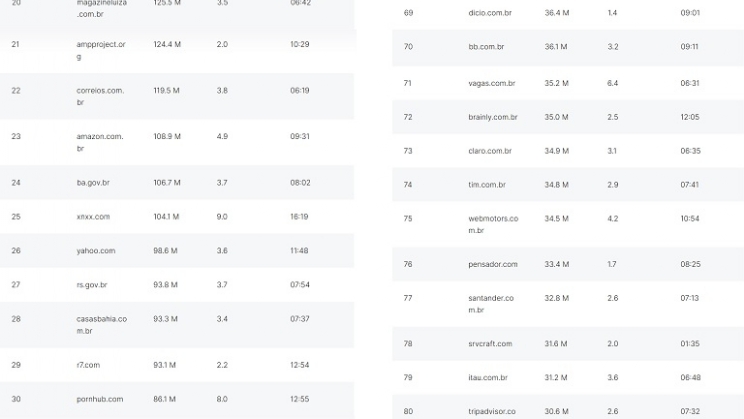Screen dimensions: 744x419
Task: Select the r7.com domain link
Action: pos(88,365)
